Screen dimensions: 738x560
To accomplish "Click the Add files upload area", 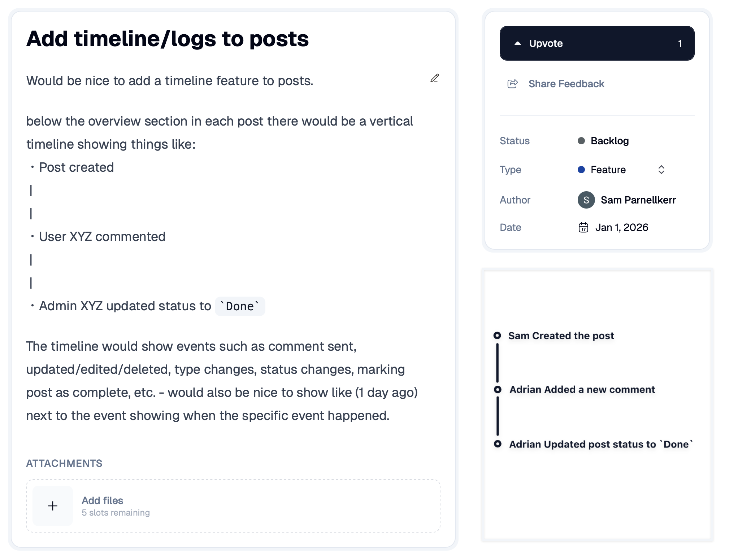I will pyautogui.click(x=233, y=506).
